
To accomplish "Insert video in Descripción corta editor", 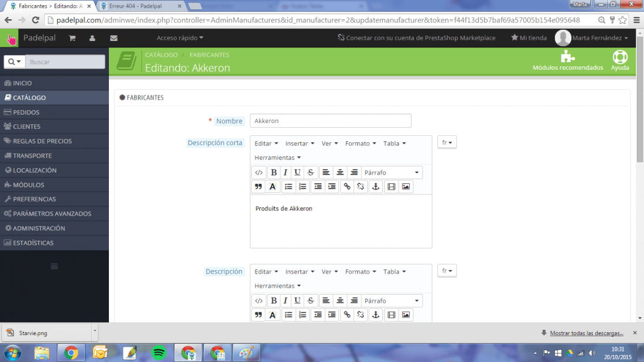I will point(392,186).
